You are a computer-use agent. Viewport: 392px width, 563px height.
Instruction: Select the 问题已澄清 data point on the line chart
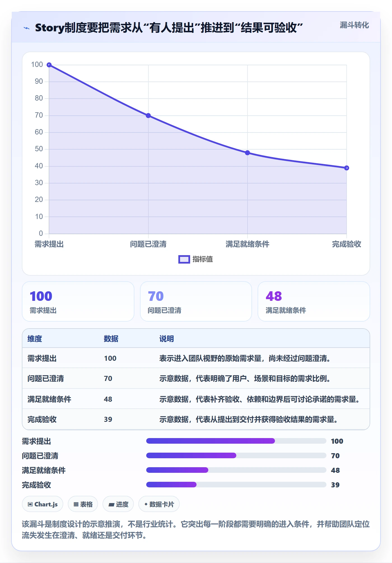pos(148,116)
